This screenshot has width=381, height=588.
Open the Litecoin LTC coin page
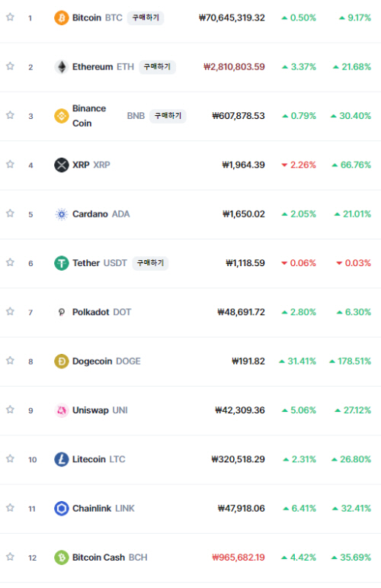point(98,459)
